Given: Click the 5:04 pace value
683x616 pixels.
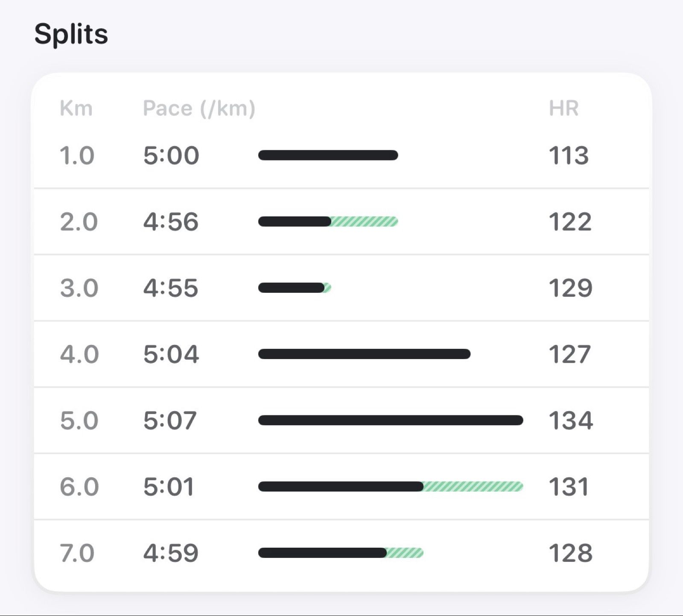Looking at the screenshot, I should point(171,354).
